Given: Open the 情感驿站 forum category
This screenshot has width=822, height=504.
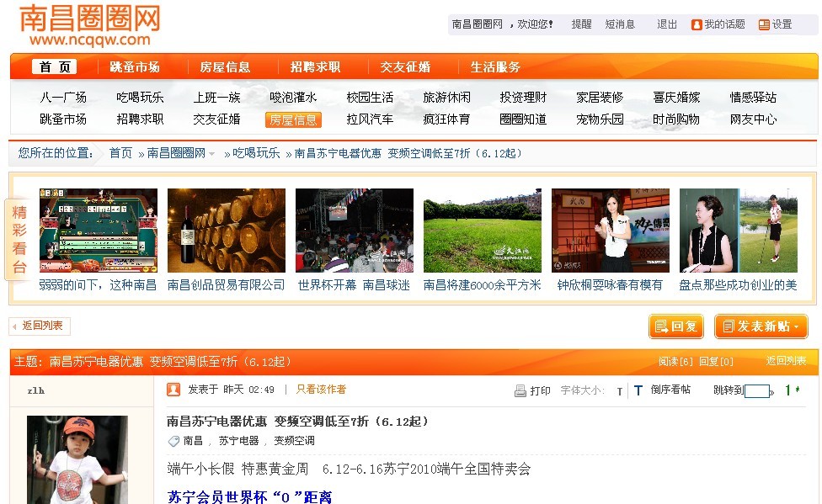Looking at the screenshot, I should coord(753,98).
